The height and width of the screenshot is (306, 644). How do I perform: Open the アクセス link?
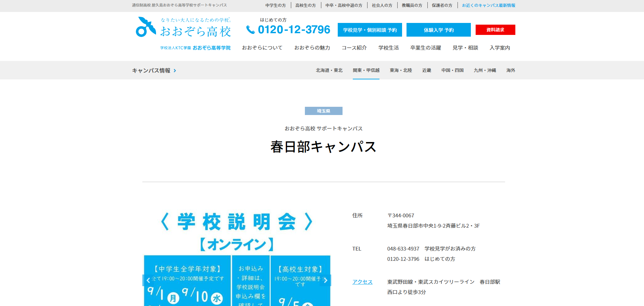(x=362, y=282)
